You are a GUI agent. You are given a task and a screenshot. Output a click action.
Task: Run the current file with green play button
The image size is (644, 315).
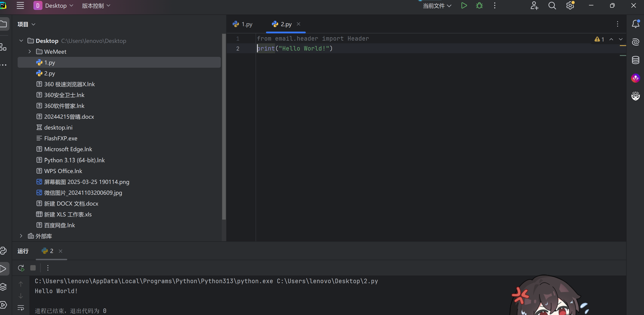464,5
